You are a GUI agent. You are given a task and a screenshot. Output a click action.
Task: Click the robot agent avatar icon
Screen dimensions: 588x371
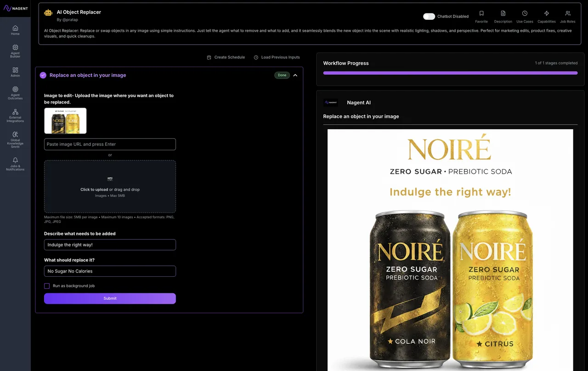pos(48,13)
